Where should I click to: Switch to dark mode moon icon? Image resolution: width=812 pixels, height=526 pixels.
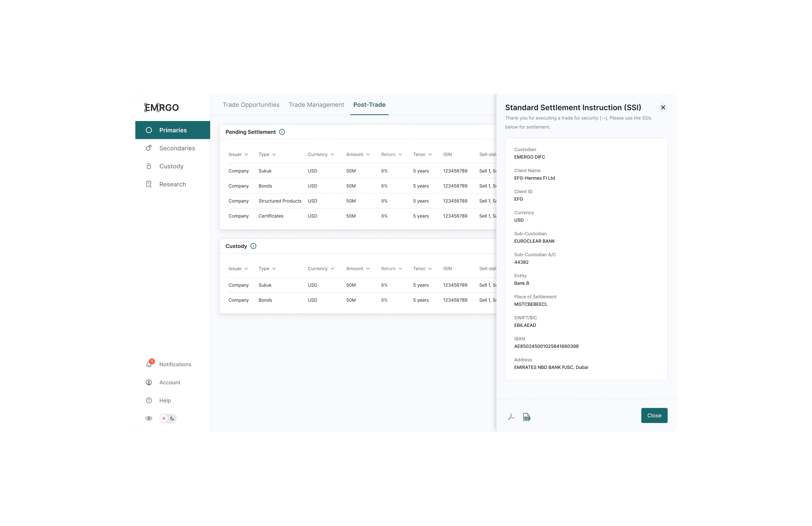point(172,418)
